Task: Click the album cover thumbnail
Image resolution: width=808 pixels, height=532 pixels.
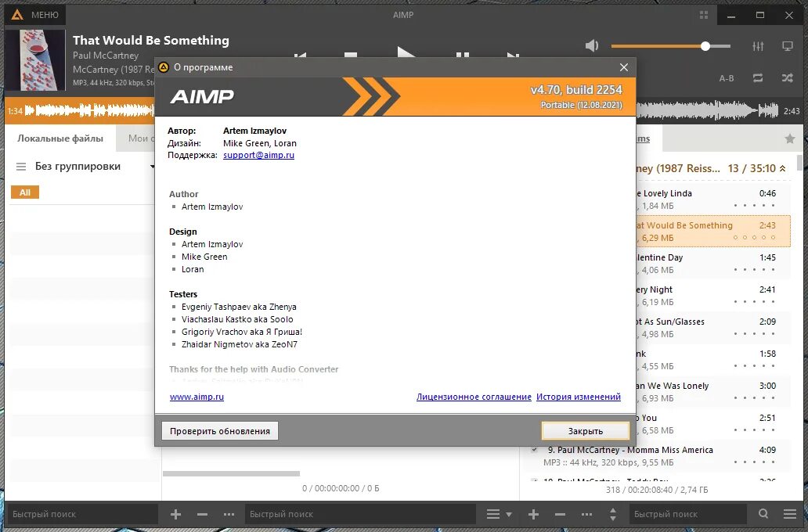Action: [35, 59]
